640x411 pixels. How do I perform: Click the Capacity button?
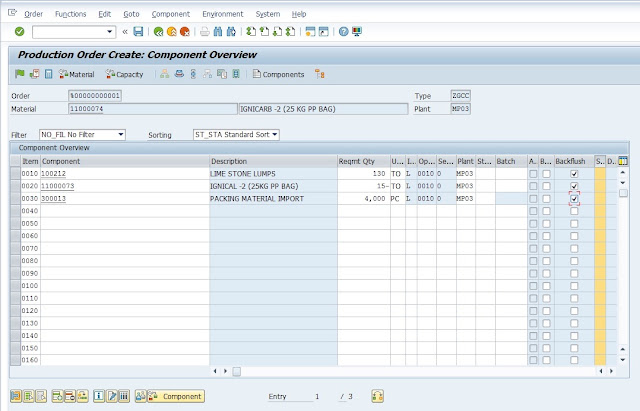124,74
